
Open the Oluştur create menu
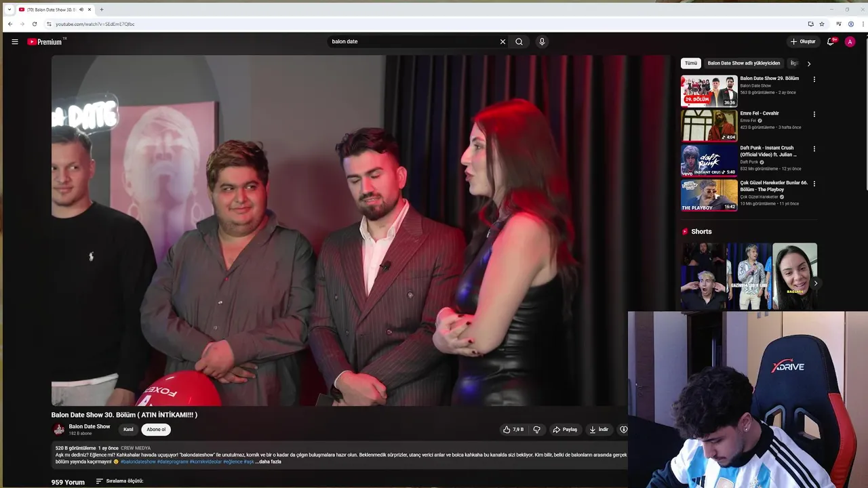tap(803, 41)
